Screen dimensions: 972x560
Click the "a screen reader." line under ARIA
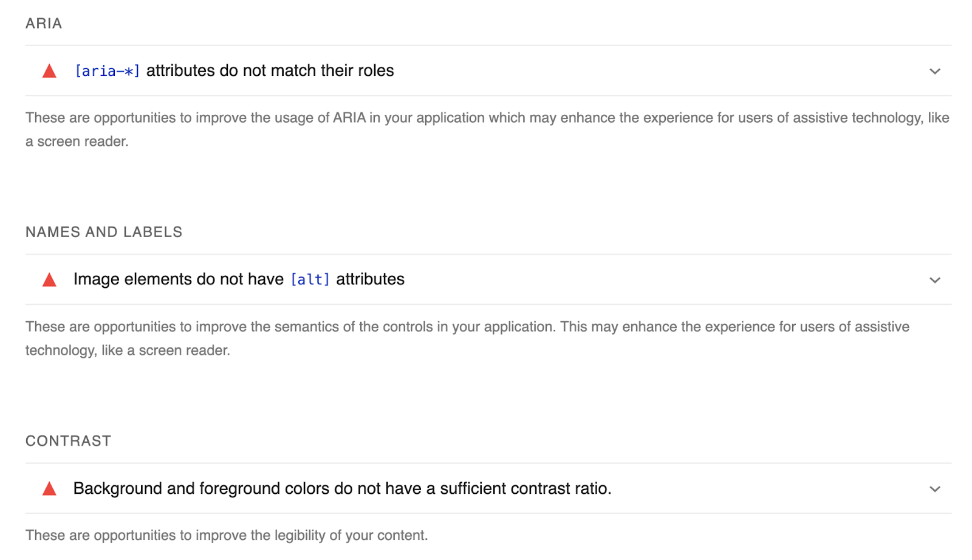click(x=77, y=142)
